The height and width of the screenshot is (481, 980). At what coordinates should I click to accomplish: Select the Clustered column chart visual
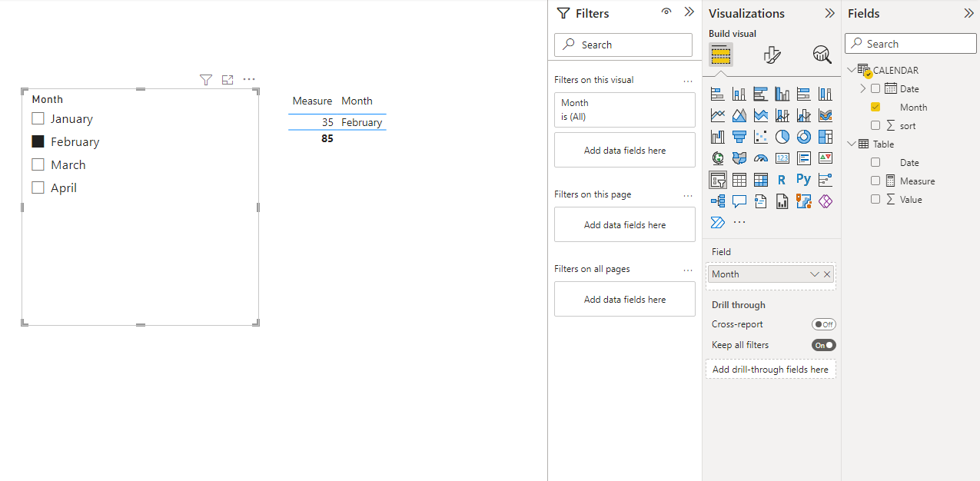[x=782, y=94]
